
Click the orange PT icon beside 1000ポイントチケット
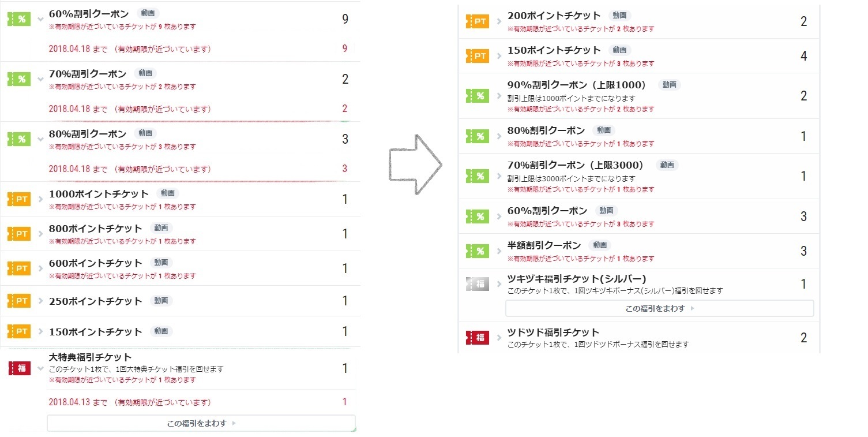pyautogui.click(x=18, y=199)
